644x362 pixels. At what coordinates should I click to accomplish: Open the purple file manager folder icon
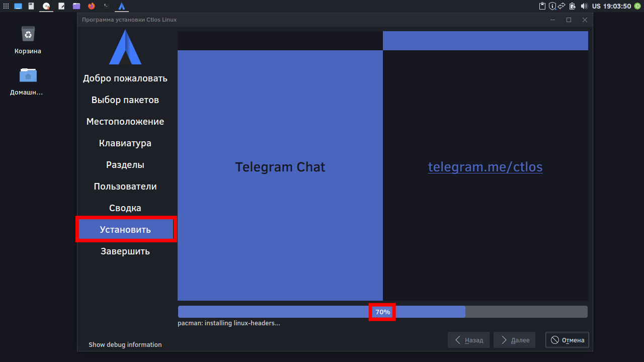coord(76,6)
